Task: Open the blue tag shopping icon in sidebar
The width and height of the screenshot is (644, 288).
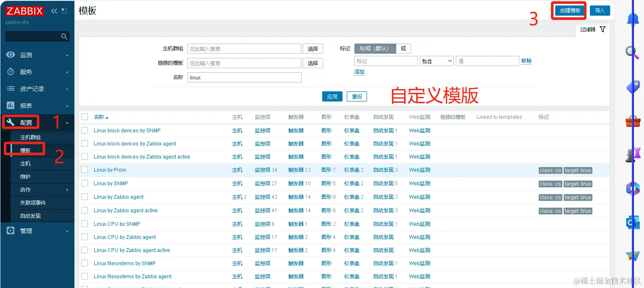Action: pyautogui.click(x=633, y=88)
